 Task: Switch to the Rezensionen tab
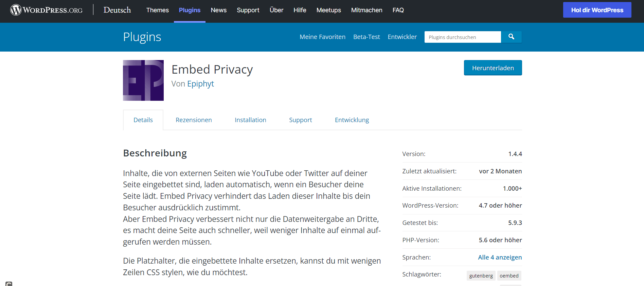click(194, 120)
